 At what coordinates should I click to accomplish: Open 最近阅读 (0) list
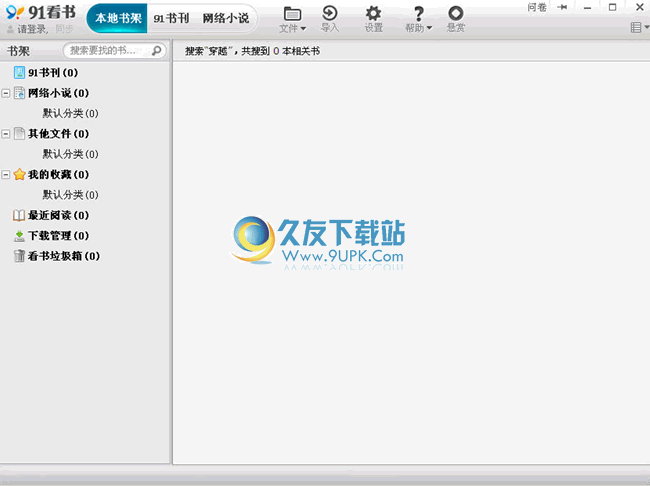click(58, 215)
